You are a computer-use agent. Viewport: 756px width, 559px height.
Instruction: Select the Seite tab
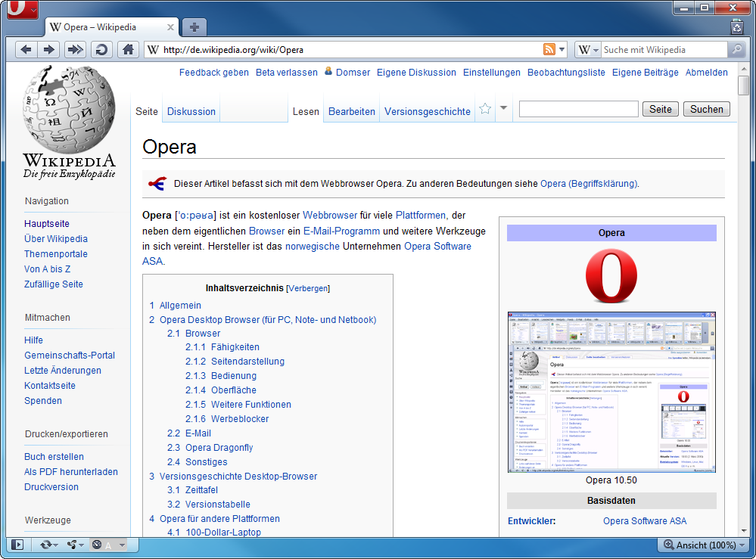(x=147, y=111)
